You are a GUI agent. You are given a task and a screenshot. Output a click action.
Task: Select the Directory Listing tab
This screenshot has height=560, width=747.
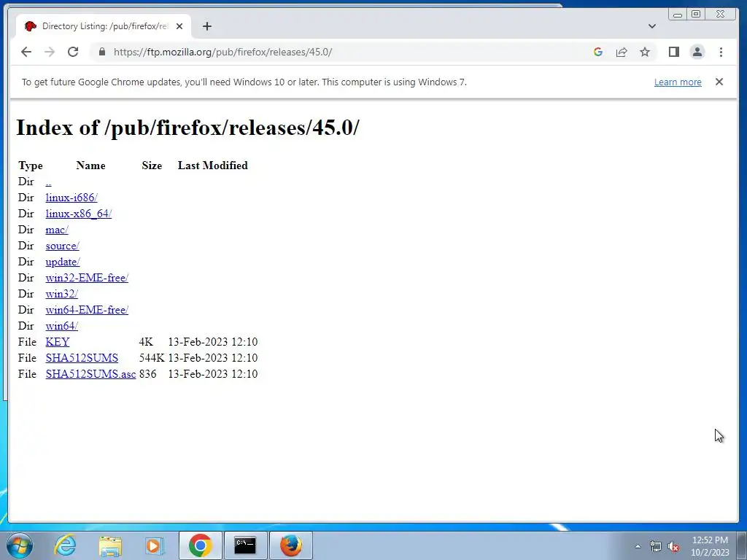(104, 26)
